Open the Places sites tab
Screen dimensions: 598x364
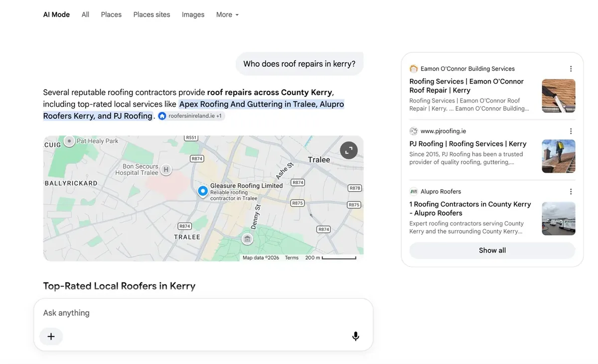click(151, 14)
